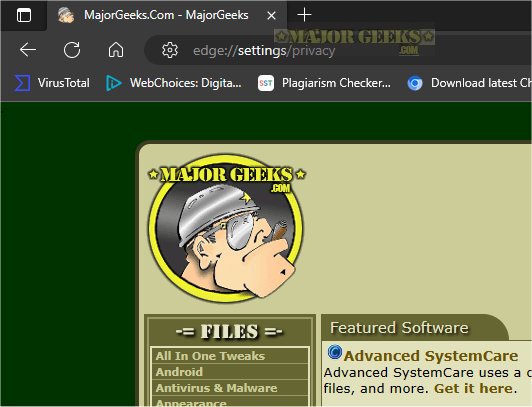The image size is (532, 407).
Task: Click the WebChoices bookmark icon
Action: coord(113,83)
